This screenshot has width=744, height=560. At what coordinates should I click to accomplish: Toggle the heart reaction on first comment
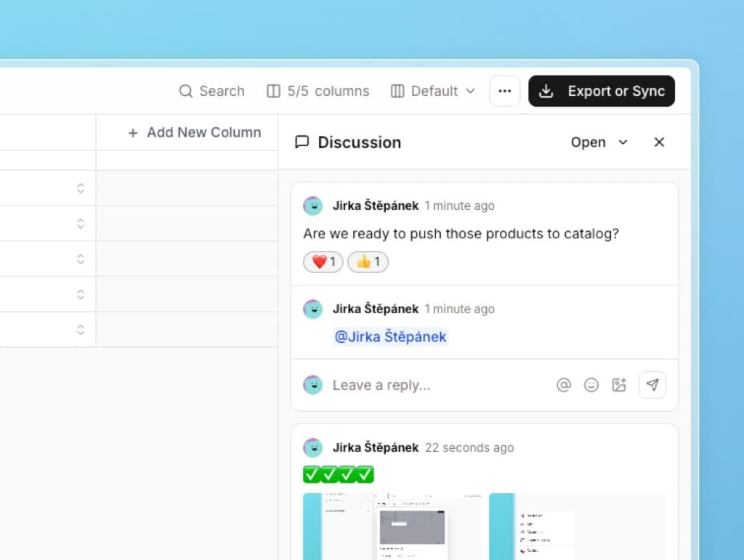(x=323, y=261)
